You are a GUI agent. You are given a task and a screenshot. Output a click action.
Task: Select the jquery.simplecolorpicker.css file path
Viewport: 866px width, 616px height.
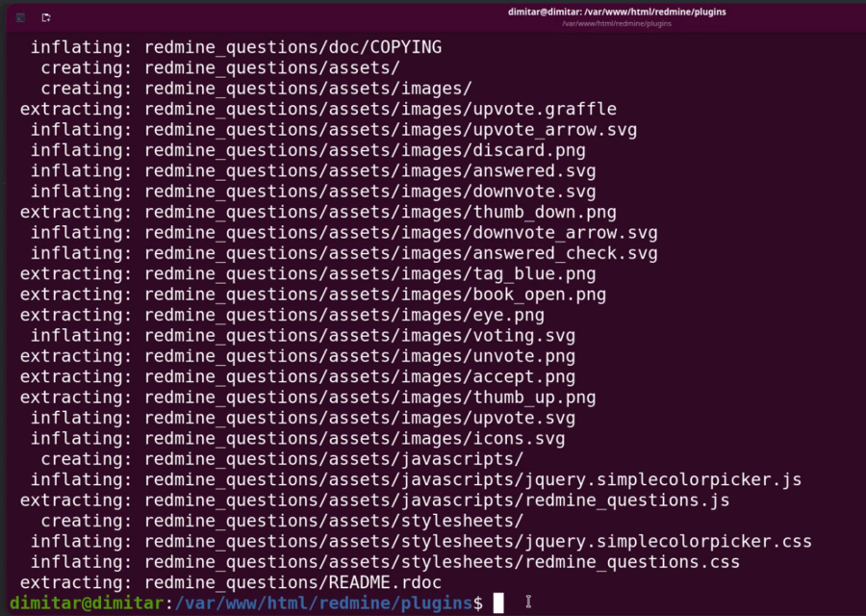477,542
